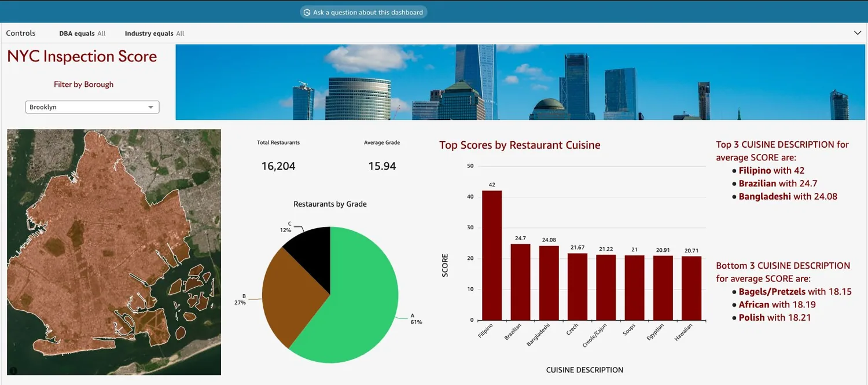Click the Bagels/Pretzels with 18.15 insight line
The image size is (868, 385).
tap(795, 292)
